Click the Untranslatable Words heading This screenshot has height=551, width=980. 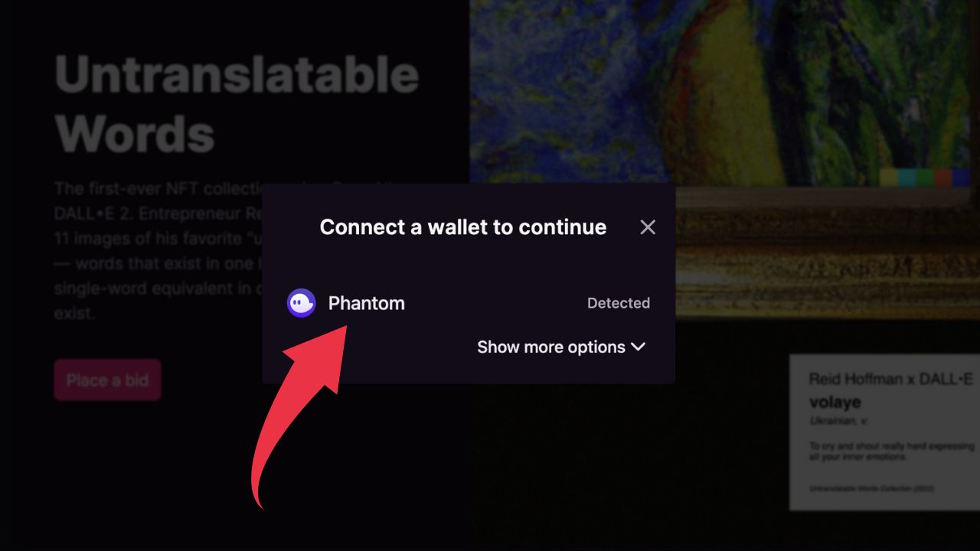tap(237, 103)
